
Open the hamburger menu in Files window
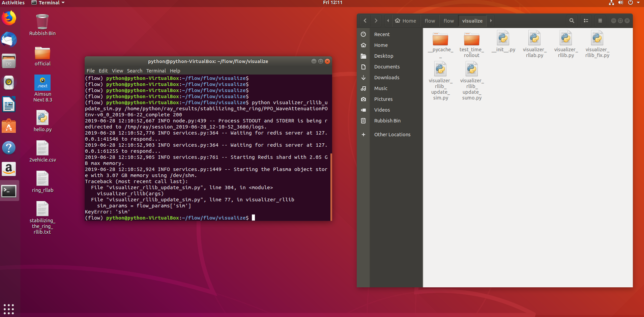click(600, 21)
